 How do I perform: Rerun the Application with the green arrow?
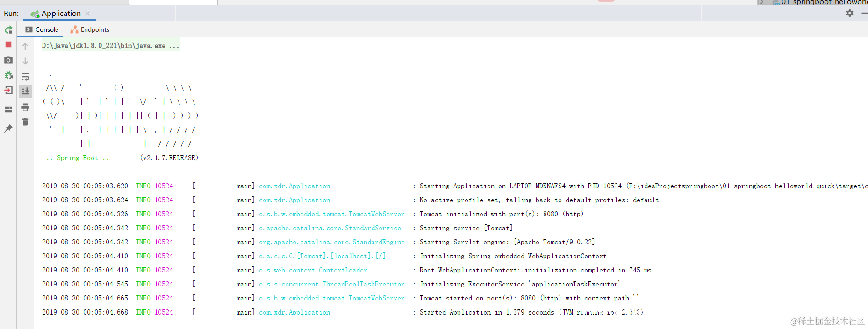point(8,30)
